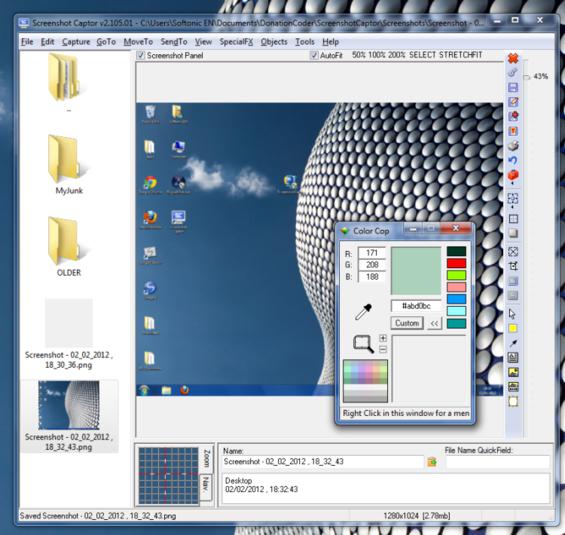Click the printer icon in side toolbar
The image size is (565, 535).
(513, 146)
